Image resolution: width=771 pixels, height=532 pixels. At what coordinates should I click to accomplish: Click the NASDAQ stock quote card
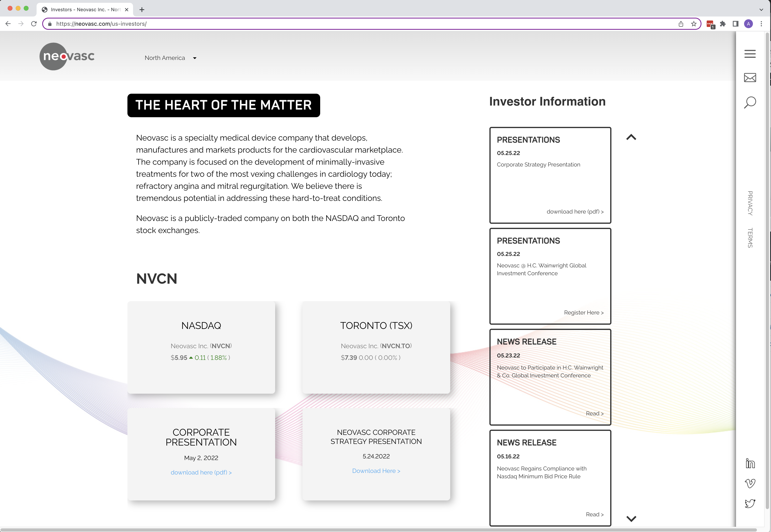(x=201, y=347)
